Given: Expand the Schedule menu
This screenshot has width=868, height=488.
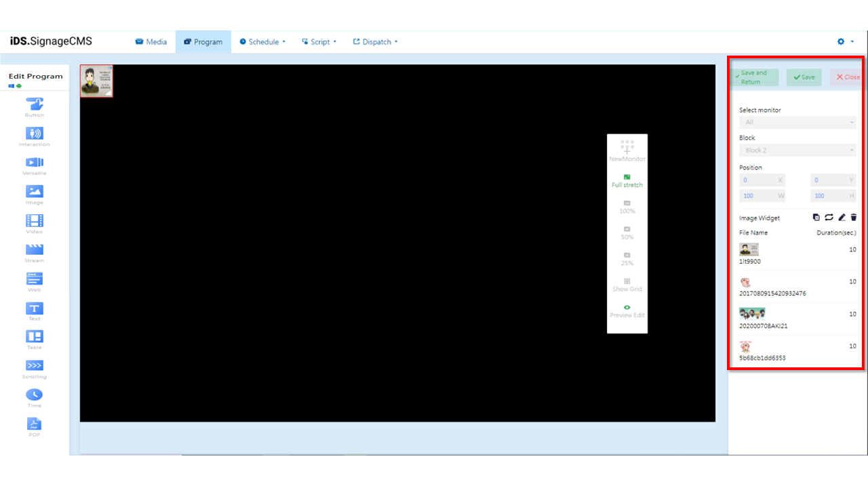Looking at the screenshot, I should click(x=262, y=41).
